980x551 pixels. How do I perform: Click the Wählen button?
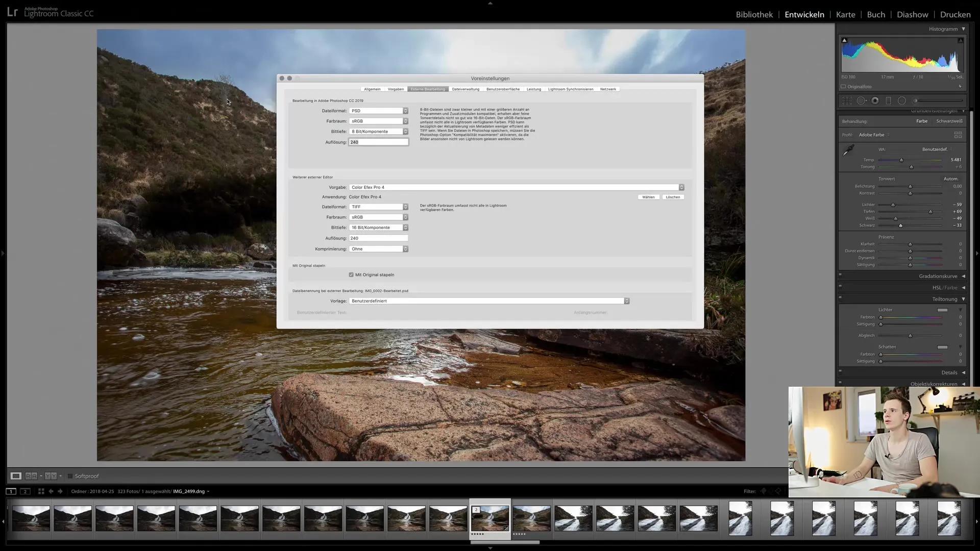(648, 197)
